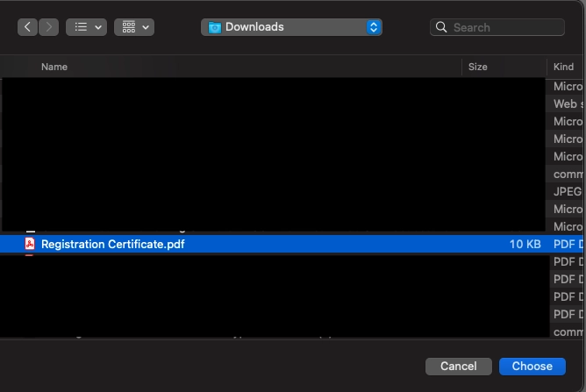The image size is (586, 392).
Task: Confirm selection with the Choose button
Action: 532,367
